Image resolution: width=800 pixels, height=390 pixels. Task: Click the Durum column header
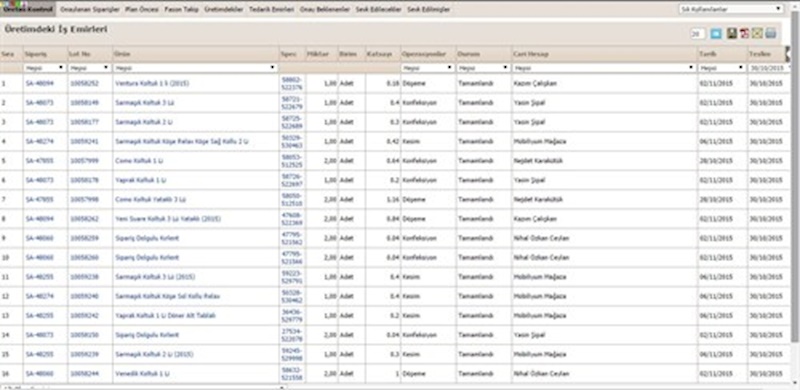point(468,54)
